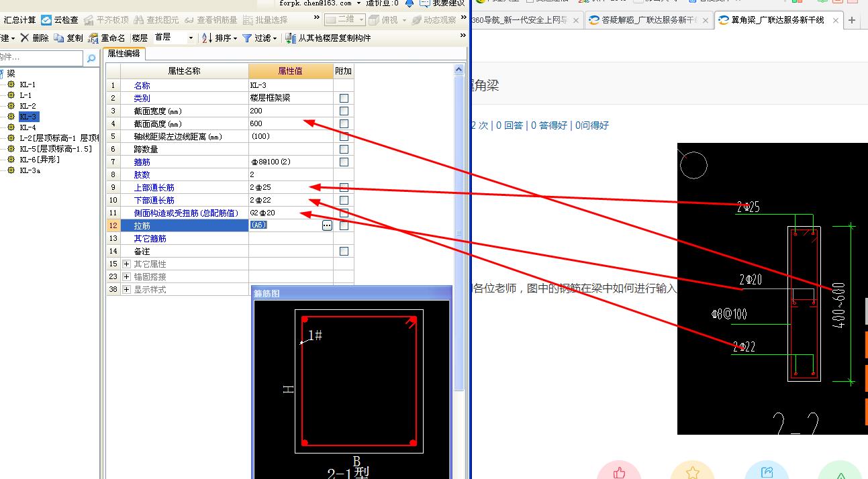
Task: Close the 360导航 browser tab
Action: (x=575, y=21)
